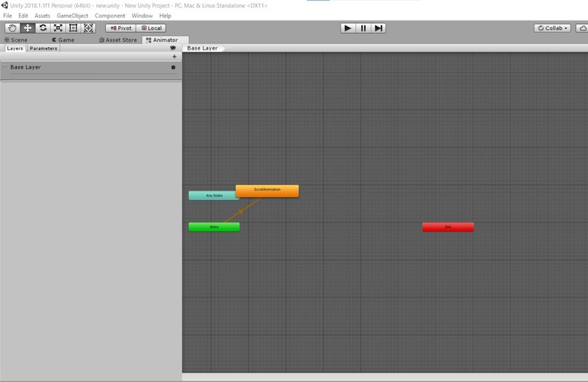Step forward one frame
Viewport: 588px width, 382px height.
click(379, 28)
